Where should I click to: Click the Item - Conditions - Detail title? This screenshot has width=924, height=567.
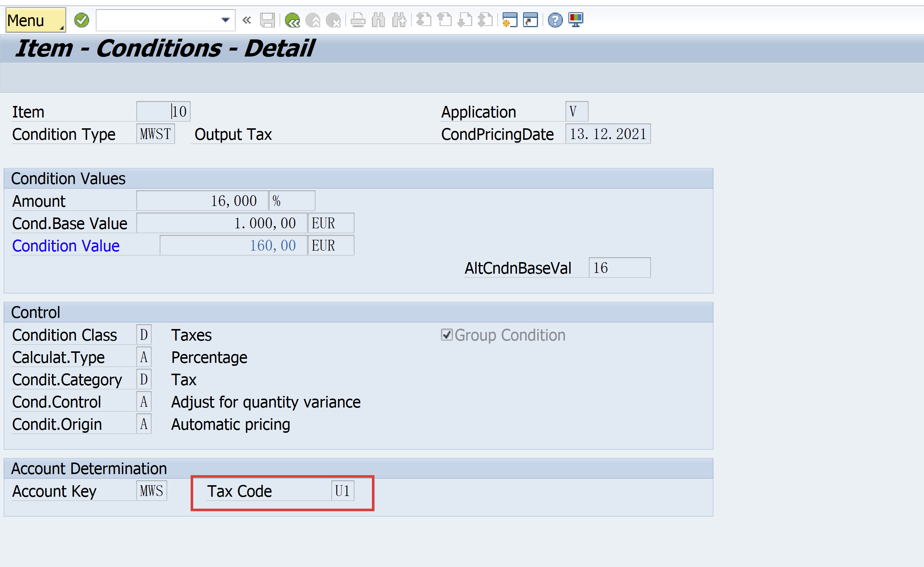pyautogui.click(x=165, y=48)
